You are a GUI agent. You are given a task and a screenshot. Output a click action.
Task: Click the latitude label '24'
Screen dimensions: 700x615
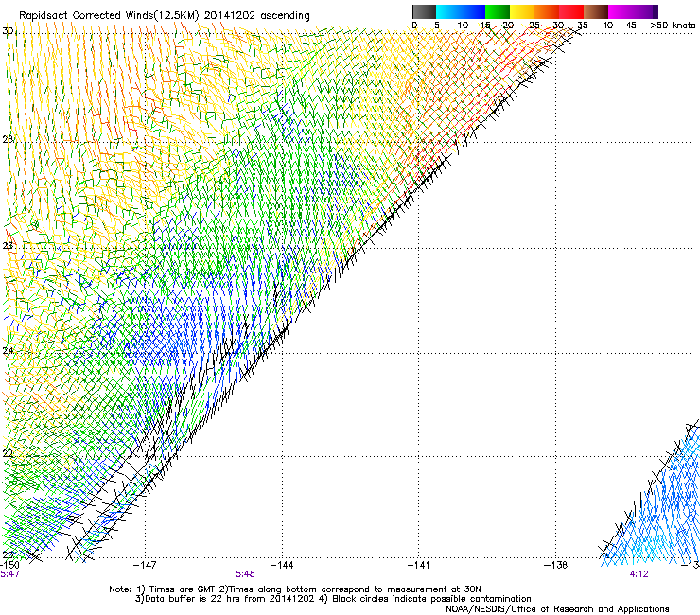(x=8, y=351)
